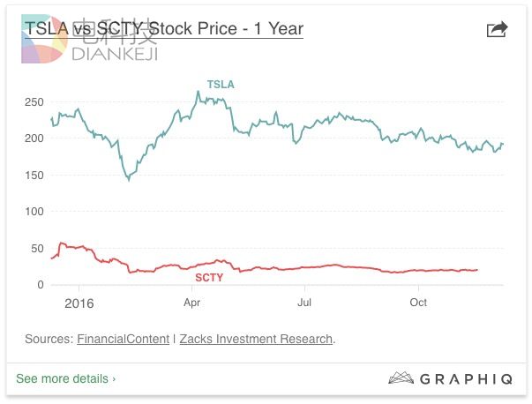The width and height of the screenshot is (532, 404).
Task: Click the 150 y-axis label
Action: [34, 176]
